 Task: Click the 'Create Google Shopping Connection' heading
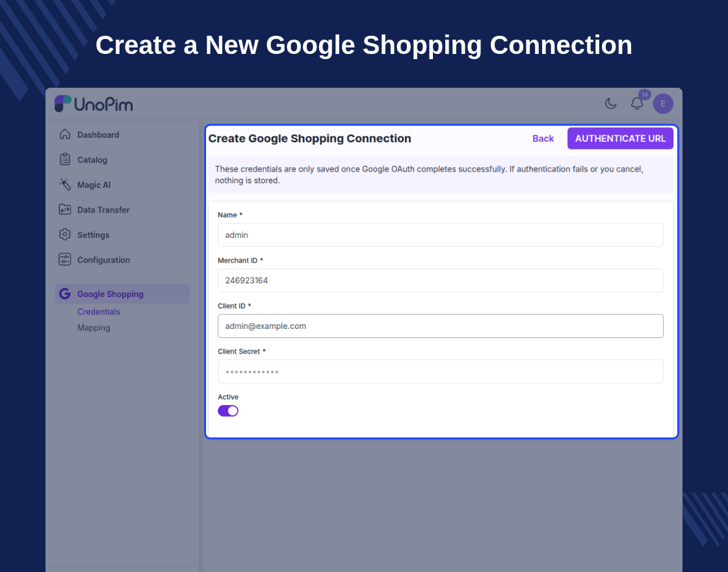pyautogui.click(x=309, y=138)
